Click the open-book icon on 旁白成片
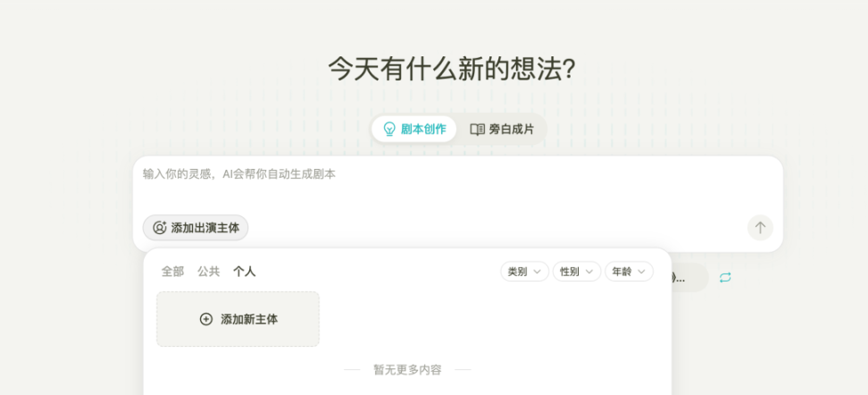Screen dimensions: 868x395 pyautogui.click(x=478, y=129)
